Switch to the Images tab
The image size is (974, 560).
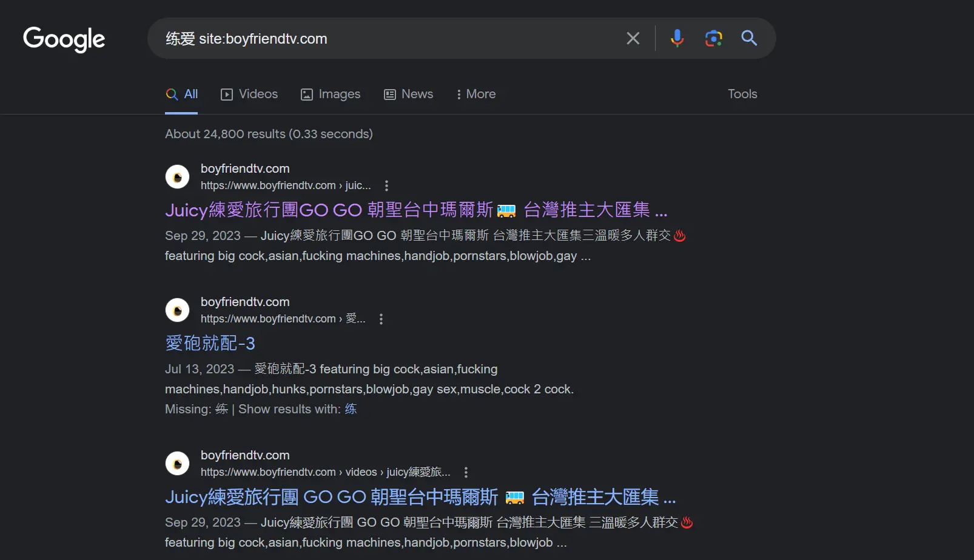331,95
